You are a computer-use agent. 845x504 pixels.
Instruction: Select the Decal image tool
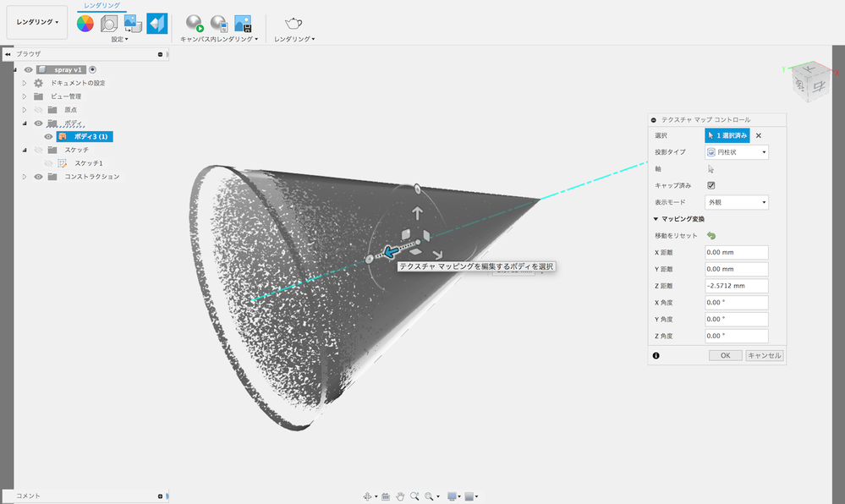tap(133, 23)
